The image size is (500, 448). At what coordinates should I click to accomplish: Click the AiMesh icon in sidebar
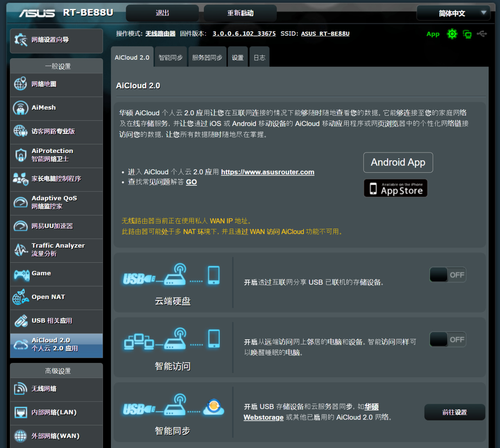pos(20,108)
